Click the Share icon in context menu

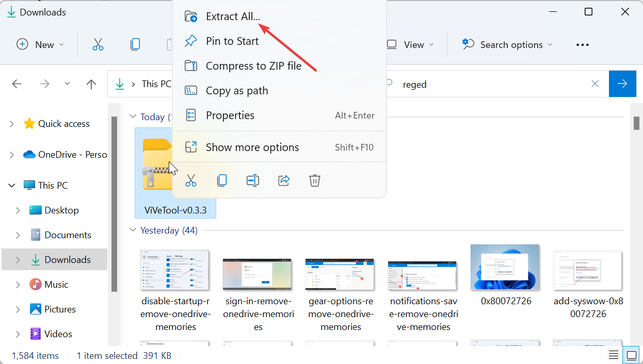point(284,180)
